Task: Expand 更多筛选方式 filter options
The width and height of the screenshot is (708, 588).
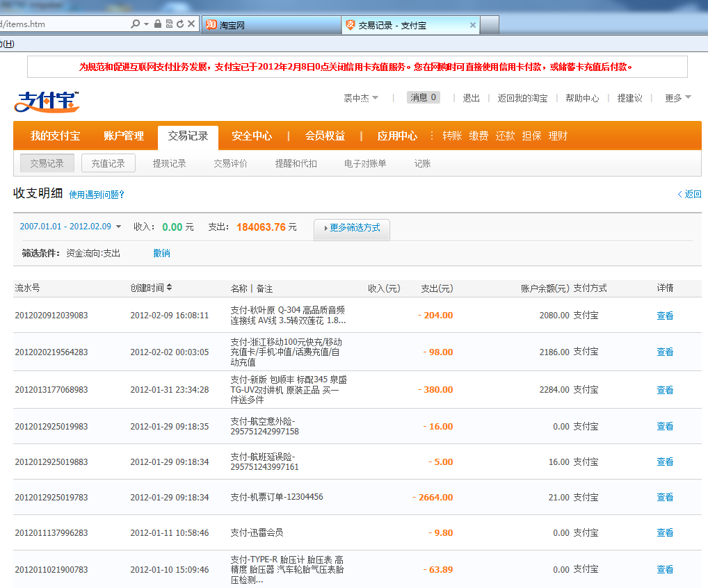Action: pos(352,228)
